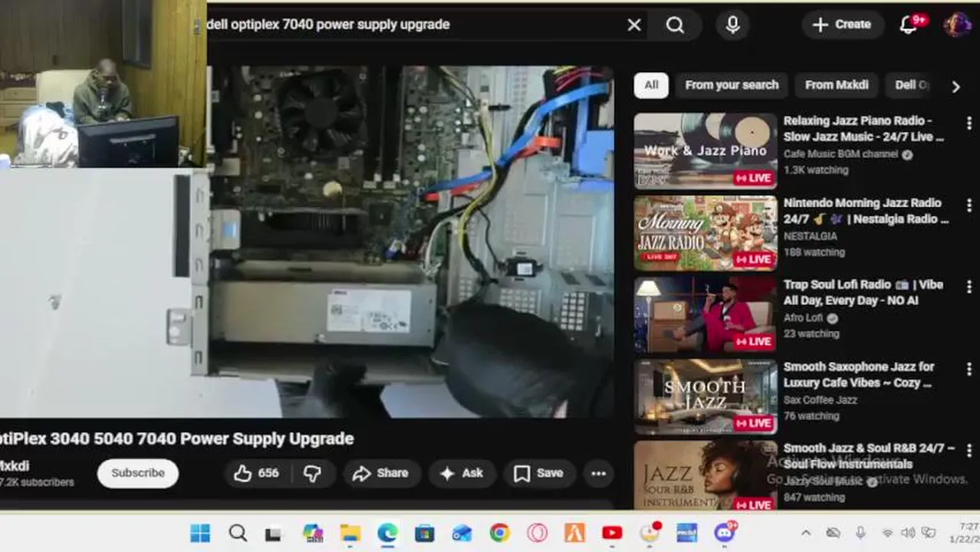
Task: Dislike the video with thumbs-down
Action: 312,474
